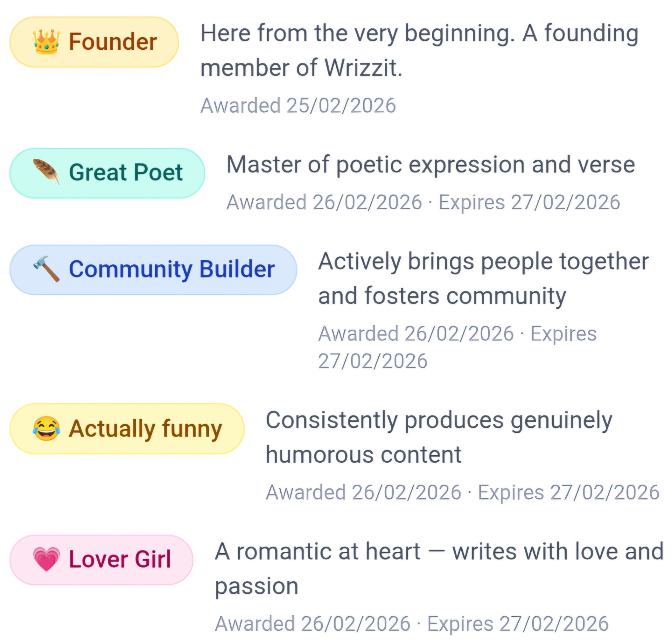The width and height of the screenshot is (672, 642).
Task: Click the Actually funny award and expiry dates
Action: point(462,492)
